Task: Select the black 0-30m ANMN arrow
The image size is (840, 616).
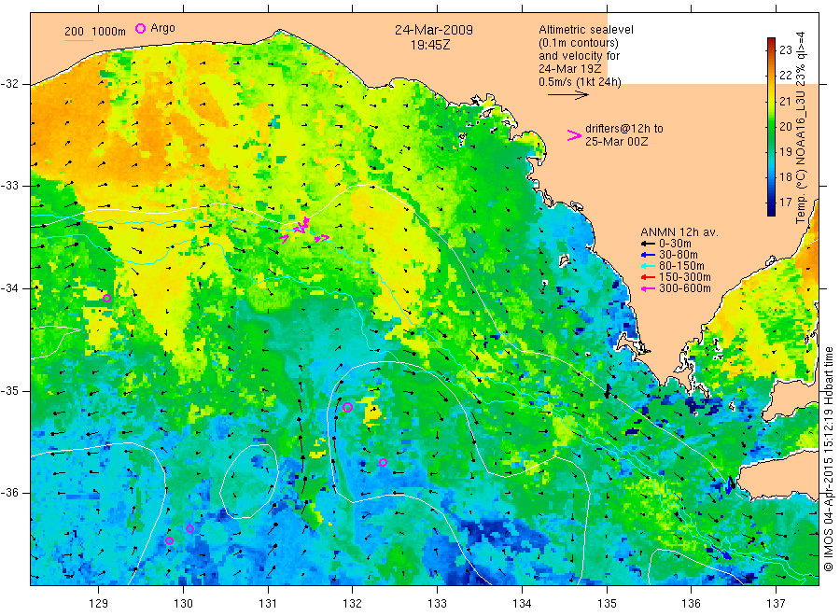Action: [649, 244]
